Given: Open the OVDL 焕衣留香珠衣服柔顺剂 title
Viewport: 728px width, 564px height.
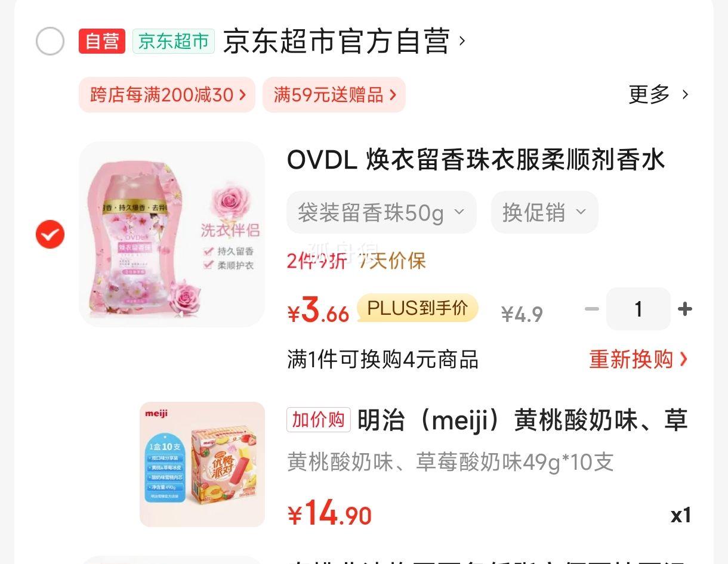Looking at the screenshot, I should click(476, 160).
